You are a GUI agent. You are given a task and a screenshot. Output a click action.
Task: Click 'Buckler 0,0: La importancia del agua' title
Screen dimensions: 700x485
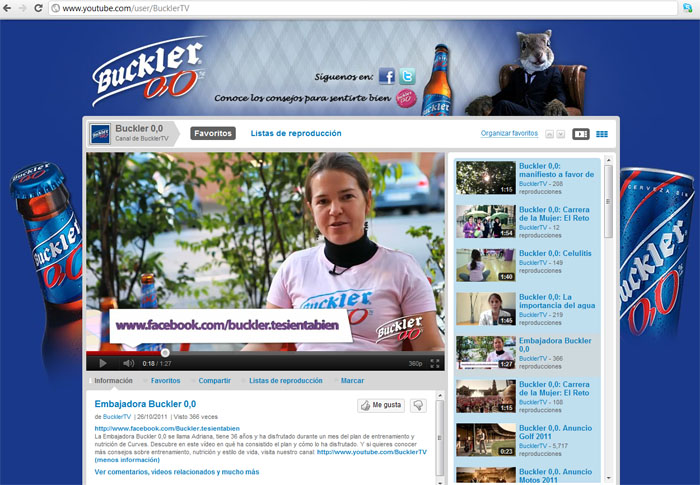[557, 301]
